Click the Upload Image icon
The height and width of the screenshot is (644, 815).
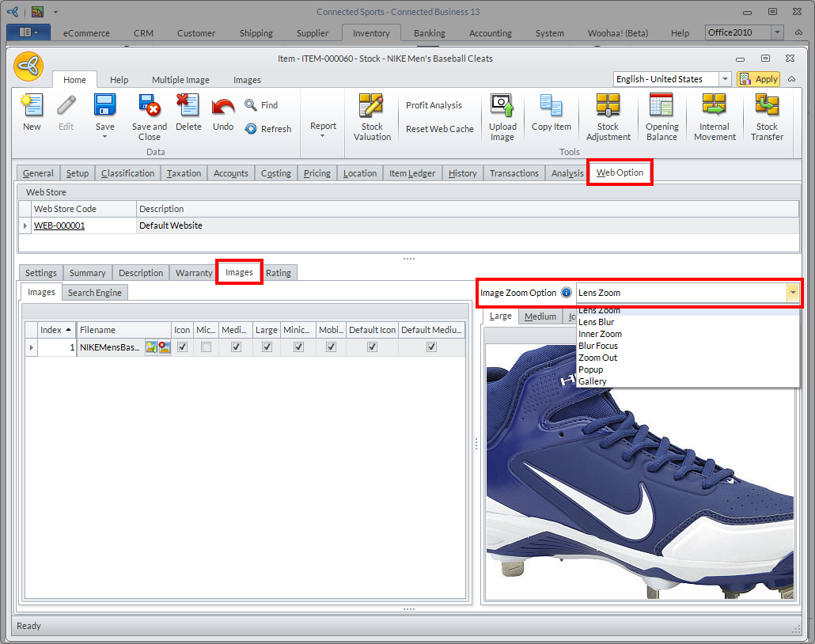pyautogui.click(x=502, y=105)
